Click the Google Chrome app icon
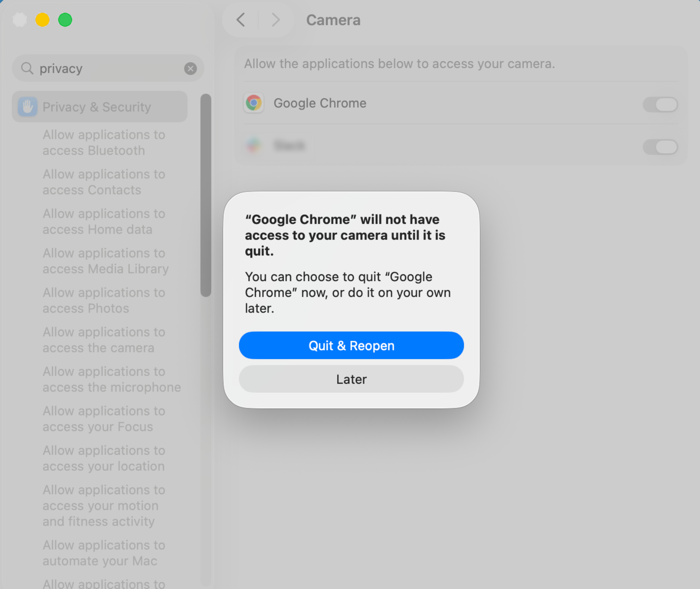Viewport: 700px width, 589px height. click(253, 103)
